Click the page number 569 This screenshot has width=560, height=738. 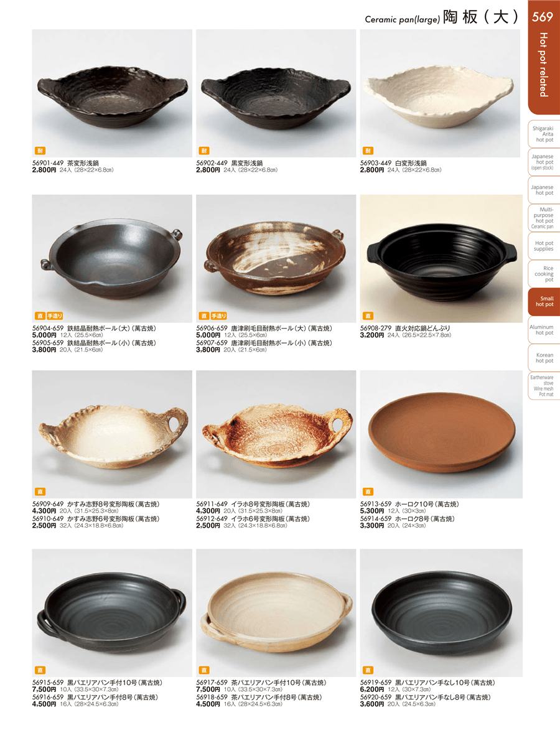542,17
